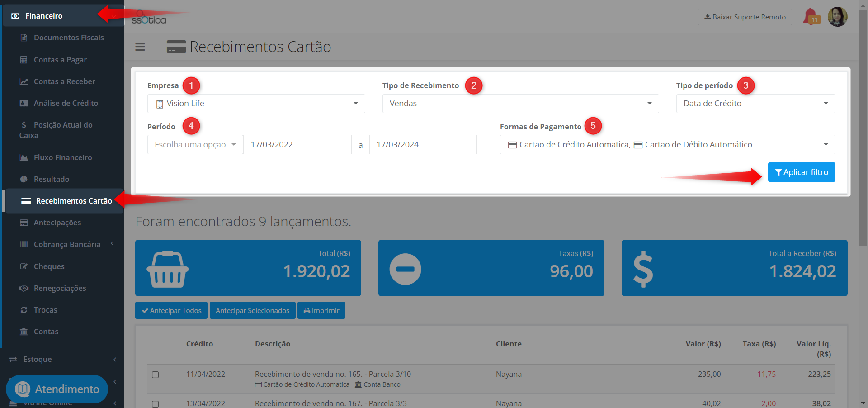Click Antecipar Todos button

pos(171,310)
